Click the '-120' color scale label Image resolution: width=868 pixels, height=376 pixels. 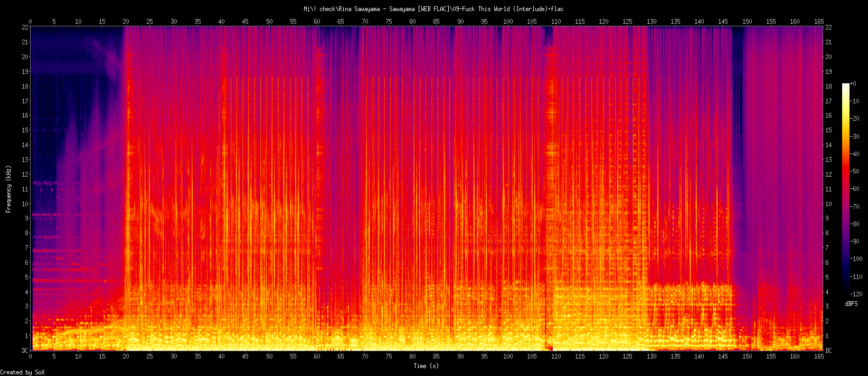tap(856, 294)
